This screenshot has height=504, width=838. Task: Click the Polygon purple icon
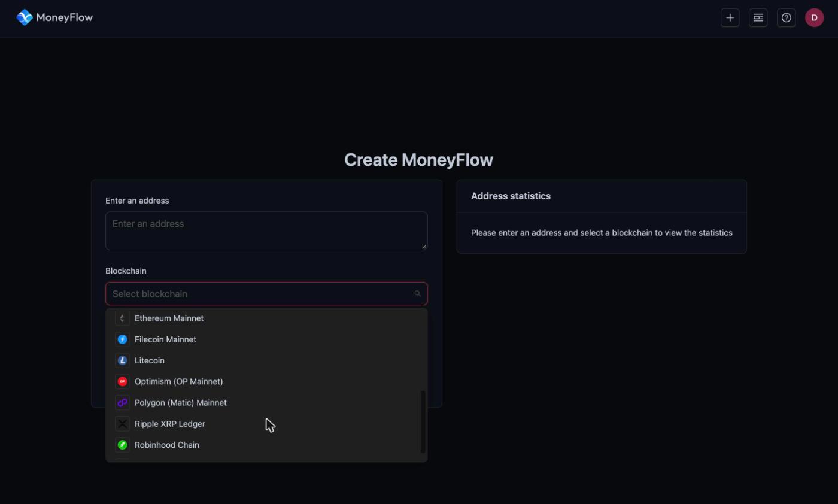point(122,403)
